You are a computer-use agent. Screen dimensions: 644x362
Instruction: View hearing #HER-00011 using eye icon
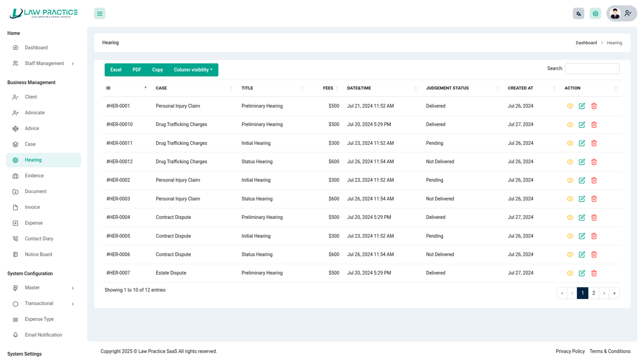pos(570,143)
